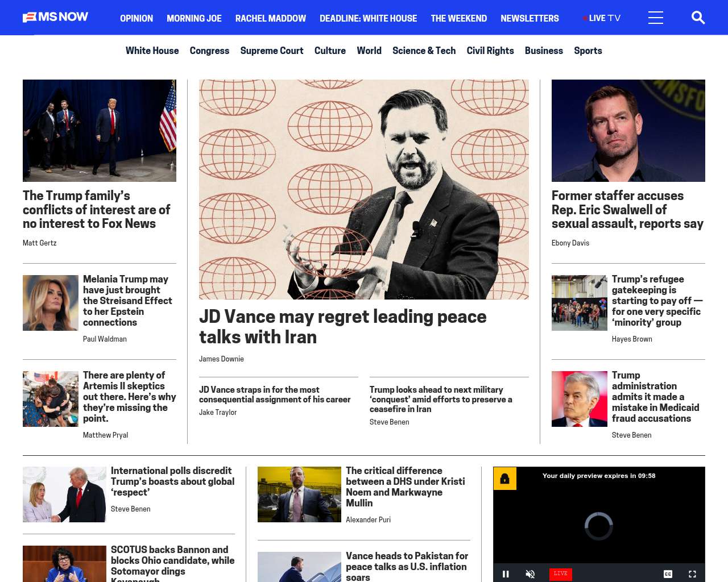Go to Science & Tech
This screenshot has width=728, height=582.
[424, 51]
